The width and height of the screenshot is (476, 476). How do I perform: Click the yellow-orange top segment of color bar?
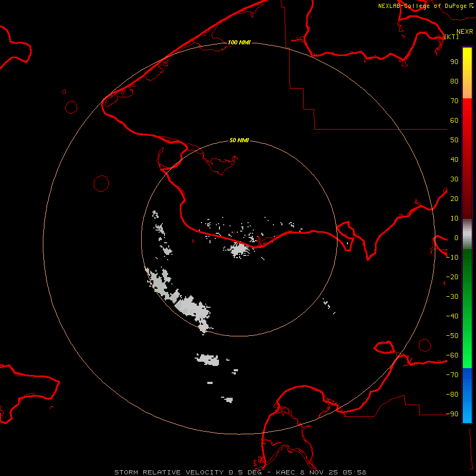(467, 73)
